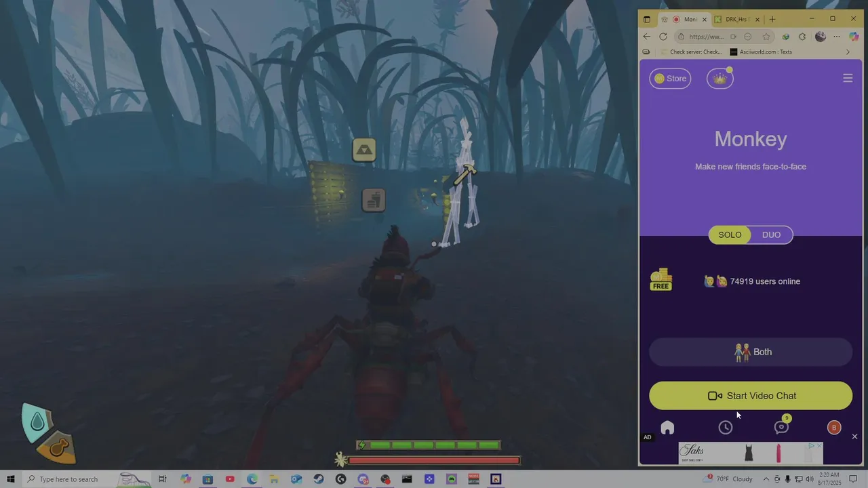
Task: Click the browser address bar URL
Action: pos(707,37)
